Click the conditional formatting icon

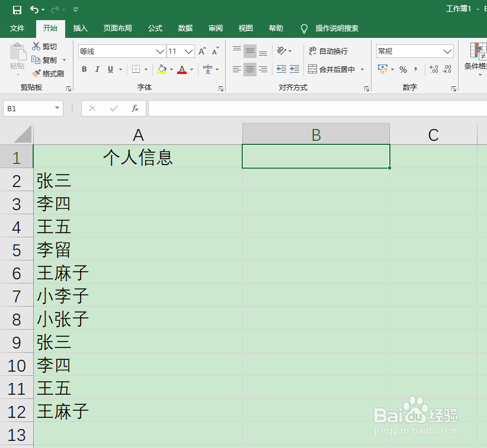point(478,50)
